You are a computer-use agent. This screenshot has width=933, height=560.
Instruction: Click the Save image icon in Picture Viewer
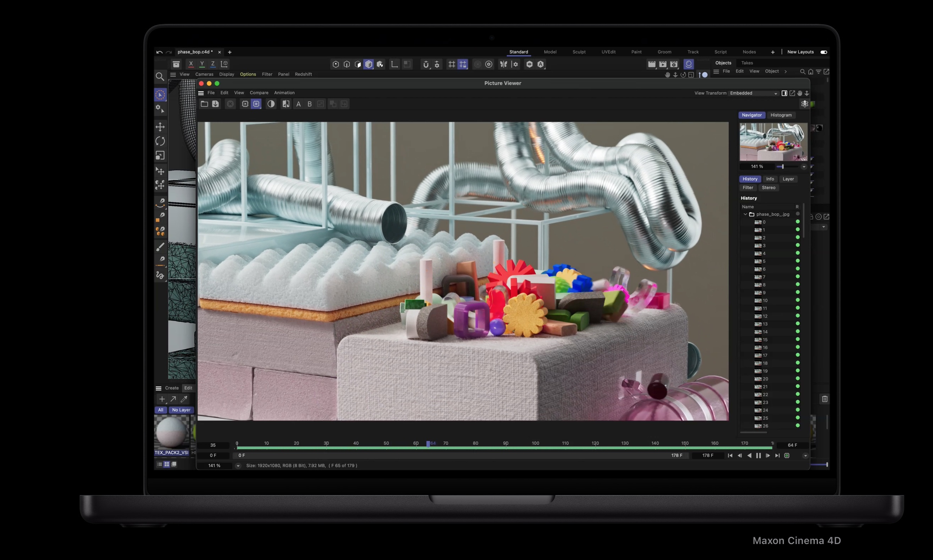(216, 104)
